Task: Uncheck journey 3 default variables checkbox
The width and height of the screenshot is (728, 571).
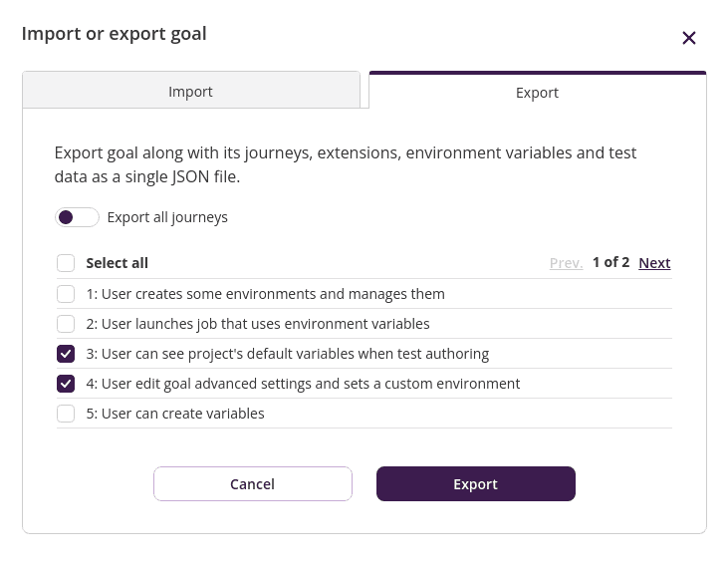Action: coord(66,354)
